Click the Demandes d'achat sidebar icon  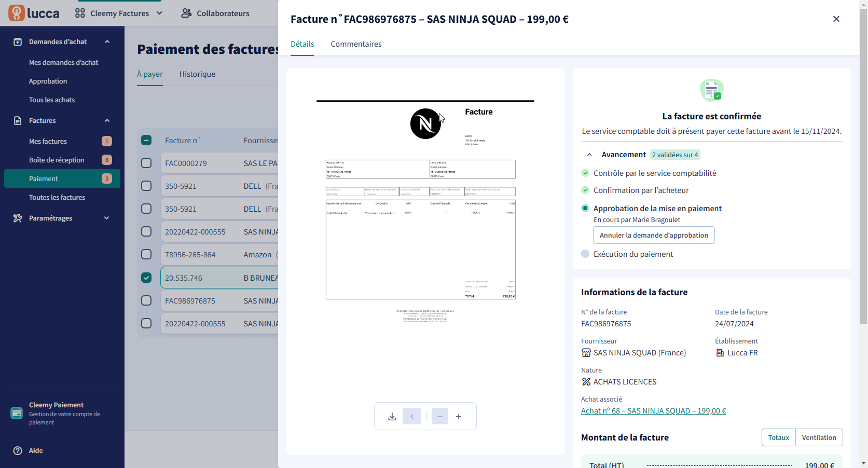(x=18, y=42)
